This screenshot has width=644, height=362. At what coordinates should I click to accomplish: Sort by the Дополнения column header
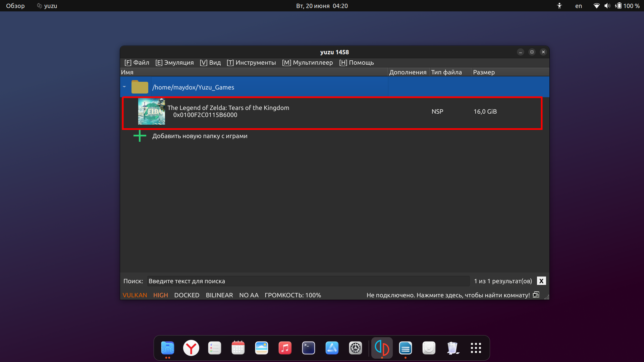(x=409, y=72)
